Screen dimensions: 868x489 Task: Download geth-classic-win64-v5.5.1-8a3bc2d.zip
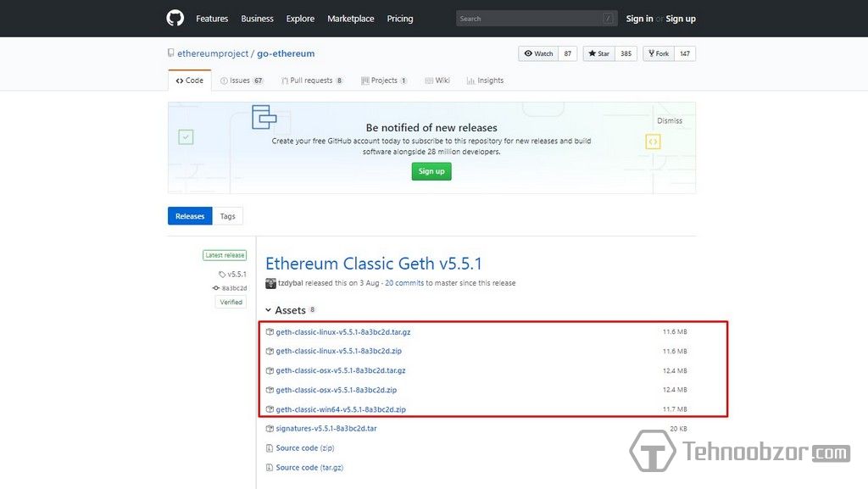341,409
